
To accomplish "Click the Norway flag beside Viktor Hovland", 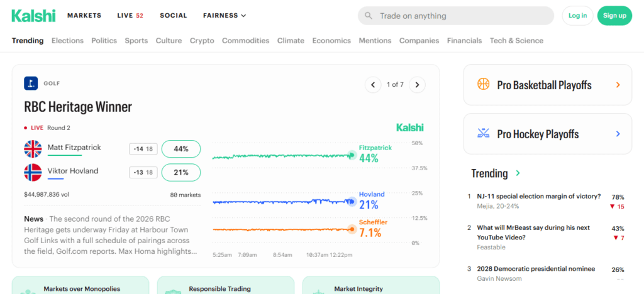I will 33,173.
